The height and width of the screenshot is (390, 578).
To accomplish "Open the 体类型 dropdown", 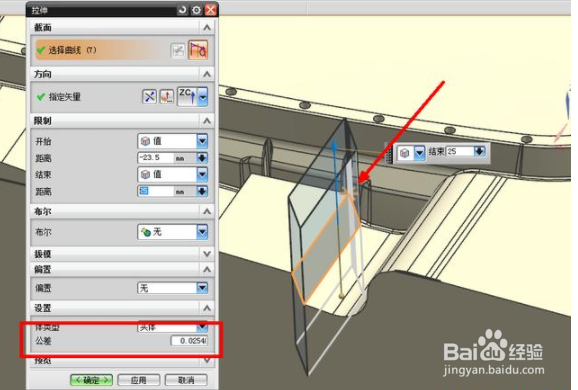I will pos(173,327).
